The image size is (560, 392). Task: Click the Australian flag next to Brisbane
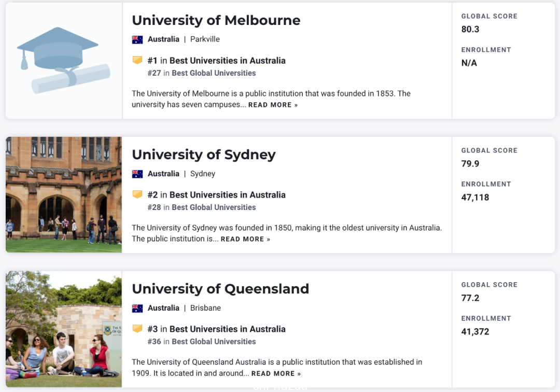pos(137,308)
